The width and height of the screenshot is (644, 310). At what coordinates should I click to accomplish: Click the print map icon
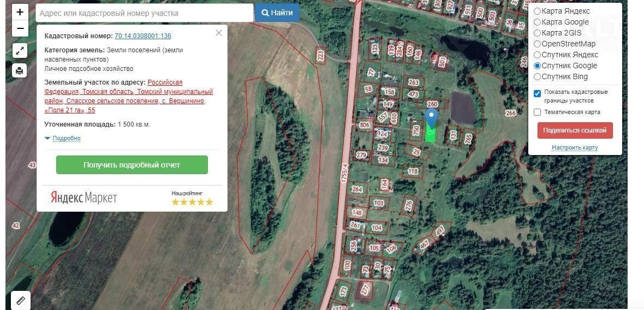click(20, 70)
